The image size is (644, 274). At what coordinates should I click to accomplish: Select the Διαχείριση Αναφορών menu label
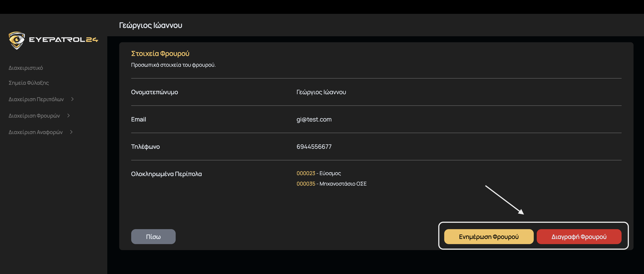tap(36, 132)
